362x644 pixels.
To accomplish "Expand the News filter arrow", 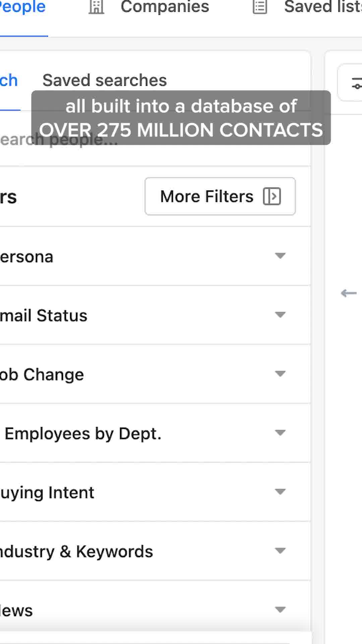I will click(280, 609).
